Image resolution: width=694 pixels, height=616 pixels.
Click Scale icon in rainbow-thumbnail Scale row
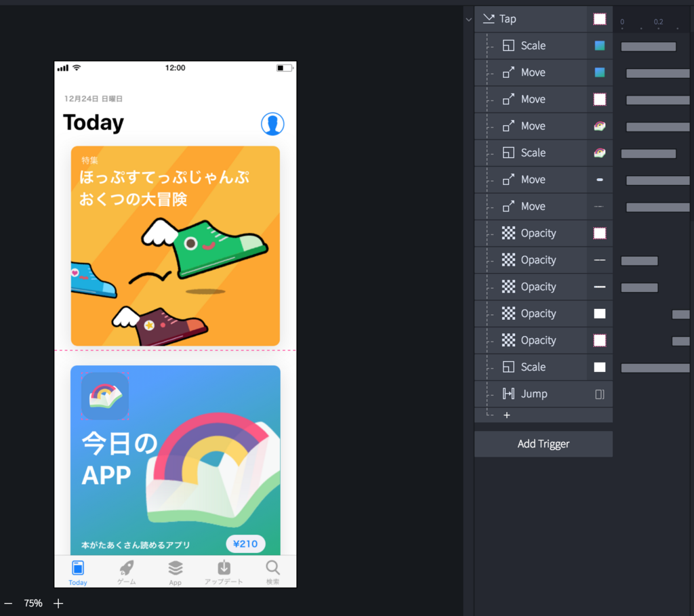tap(508, 152)
